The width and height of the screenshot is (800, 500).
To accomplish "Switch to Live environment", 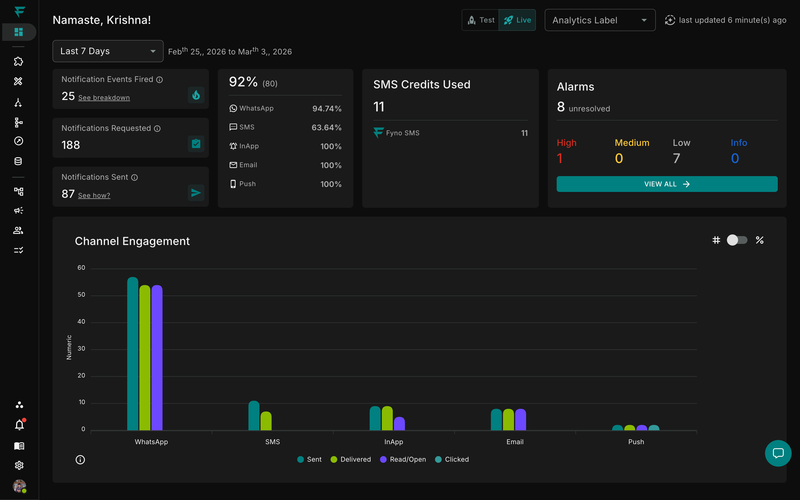I will coord(518,20).
